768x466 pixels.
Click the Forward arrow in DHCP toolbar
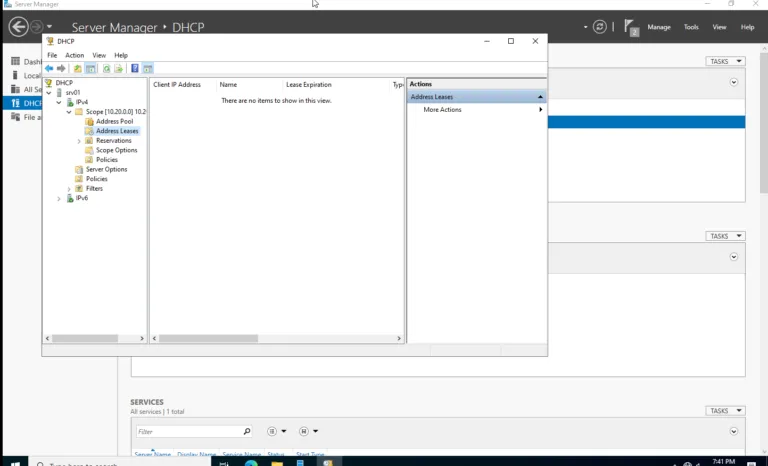click(x=61, y=69)
